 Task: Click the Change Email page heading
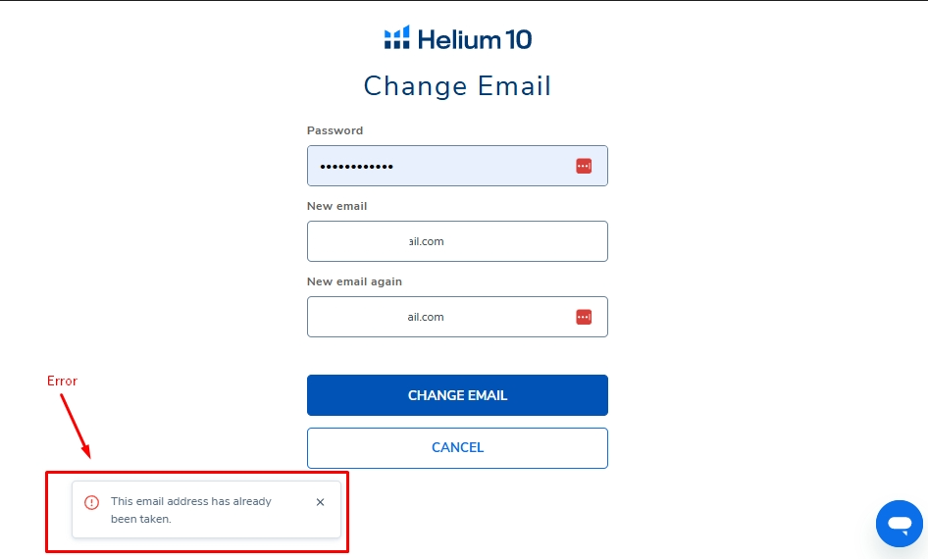point(457,86)
